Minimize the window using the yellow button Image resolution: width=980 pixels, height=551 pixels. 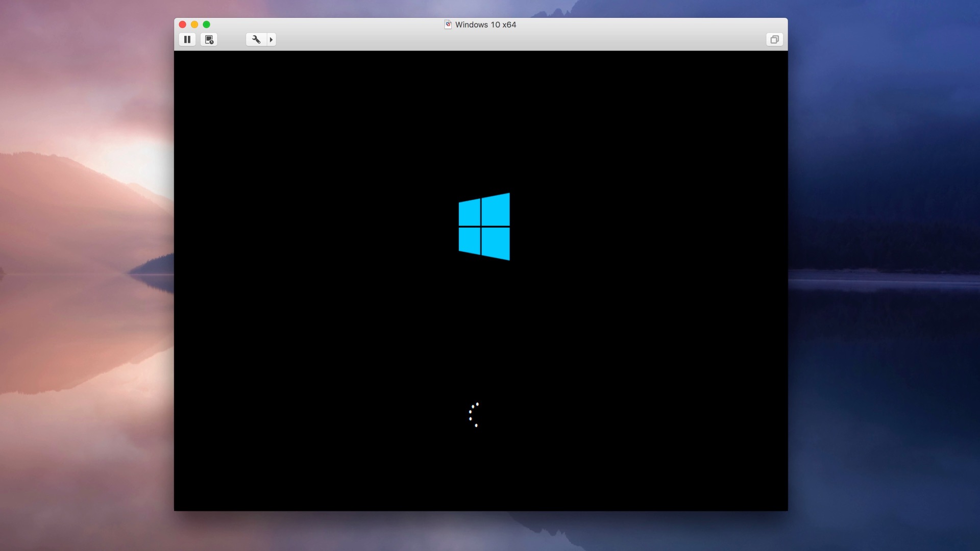pyautogui.click(x=194, y=24)
